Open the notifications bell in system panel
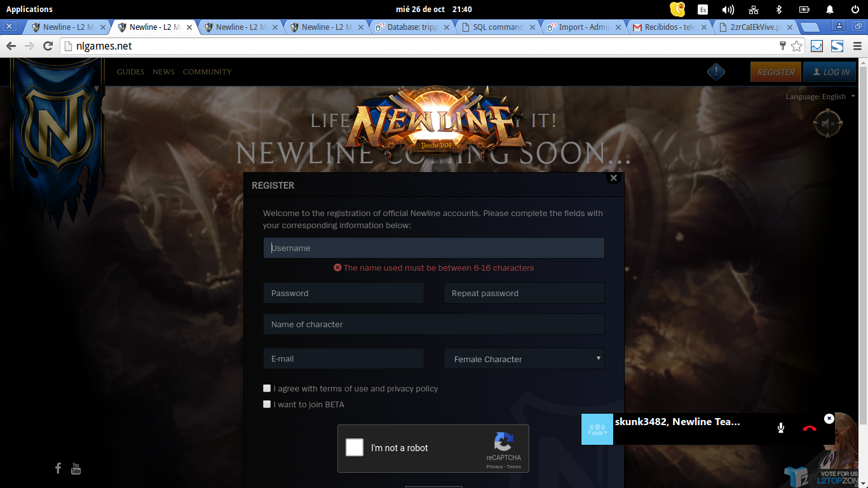The image size is (868, 488). pos(830,10)
